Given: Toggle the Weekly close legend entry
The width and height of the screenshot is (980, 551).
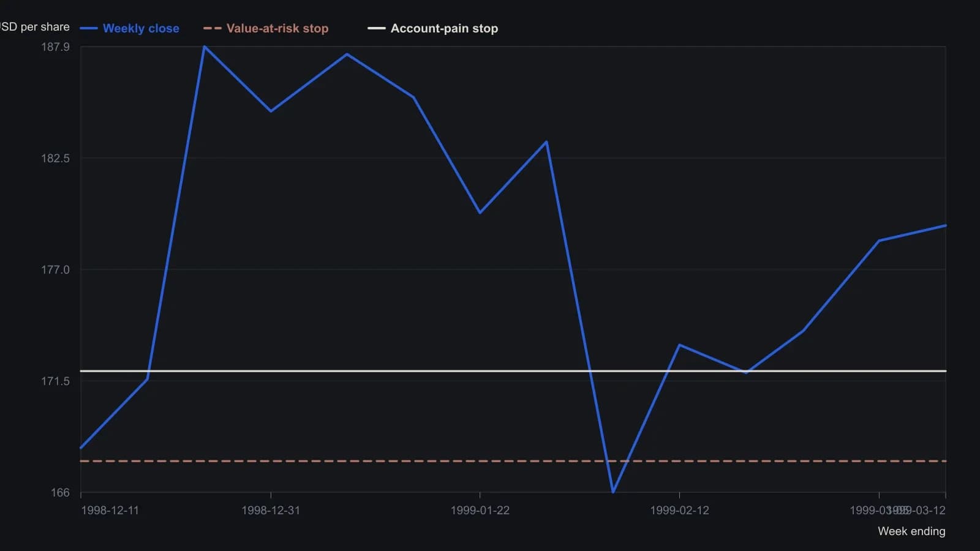Looking at the screenshot, I should 129,28.
